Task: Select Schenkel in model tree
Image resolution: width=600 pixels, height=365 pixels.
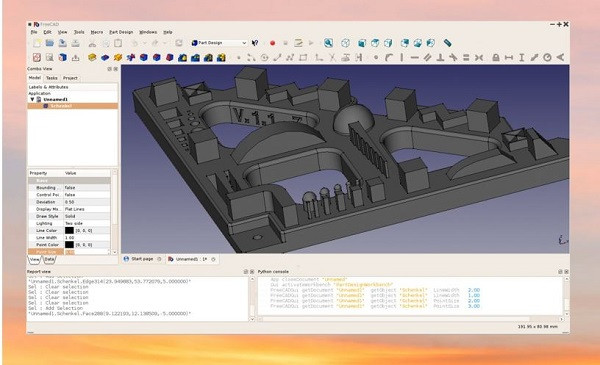Action: [x=61, y=106]
